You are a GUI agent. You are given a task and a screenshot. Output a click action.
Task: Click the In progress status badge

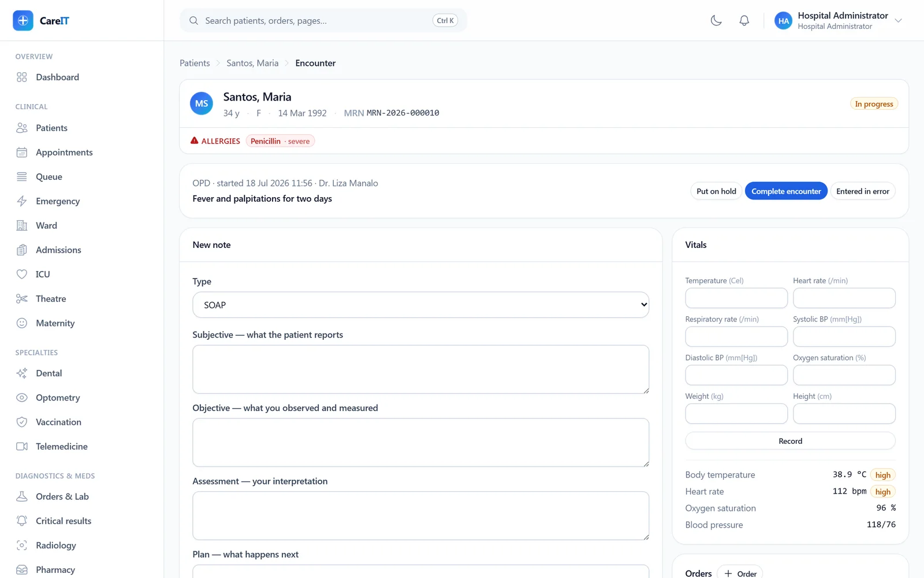tap(874, 104)
